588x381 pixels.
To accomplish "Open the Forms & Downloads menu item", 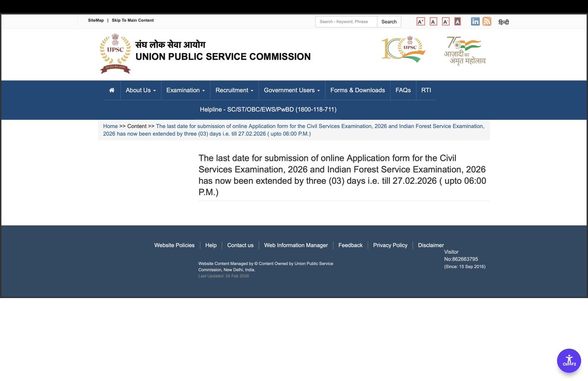I will (358, 90).
